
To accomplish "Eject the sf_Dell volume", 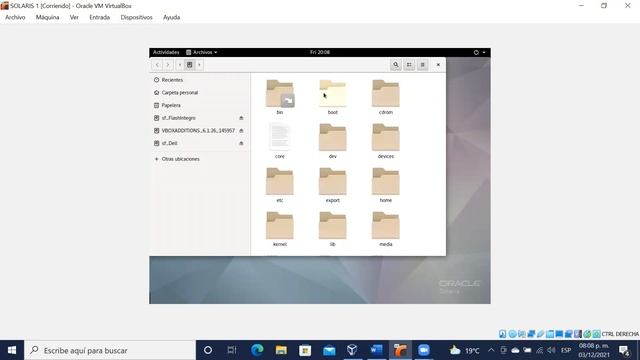I will click(241, 143).
